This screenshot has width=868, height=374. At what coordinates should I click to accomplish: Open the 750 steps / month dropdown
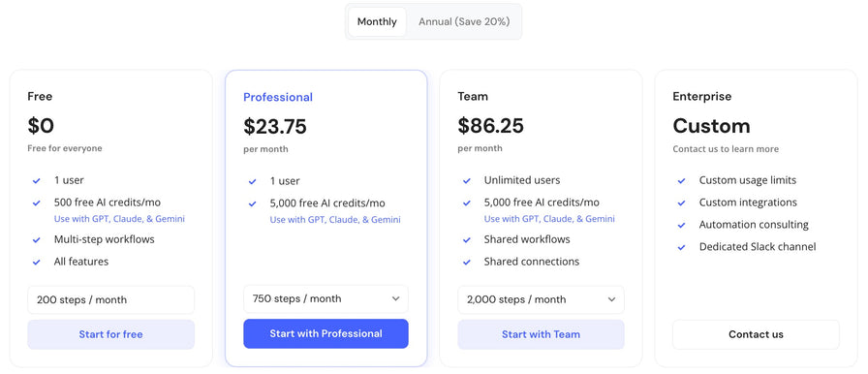(326, 298)
